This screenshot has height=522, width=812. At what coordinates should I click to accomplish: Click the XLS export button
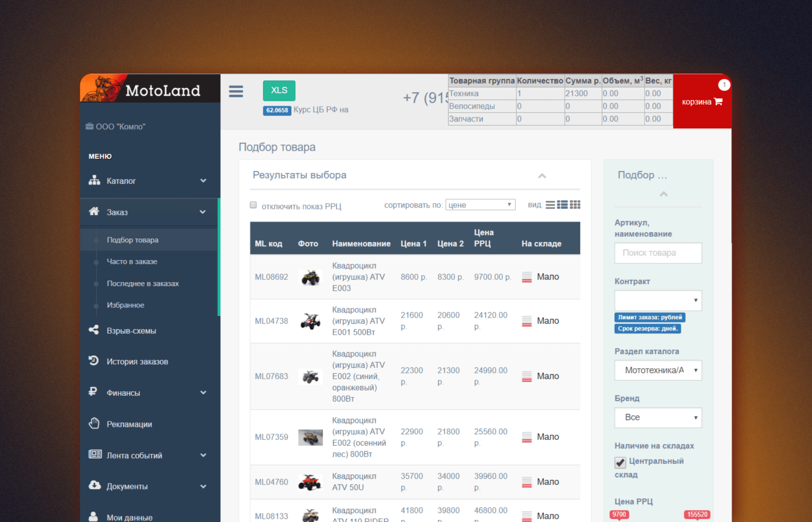click(279, 90)
